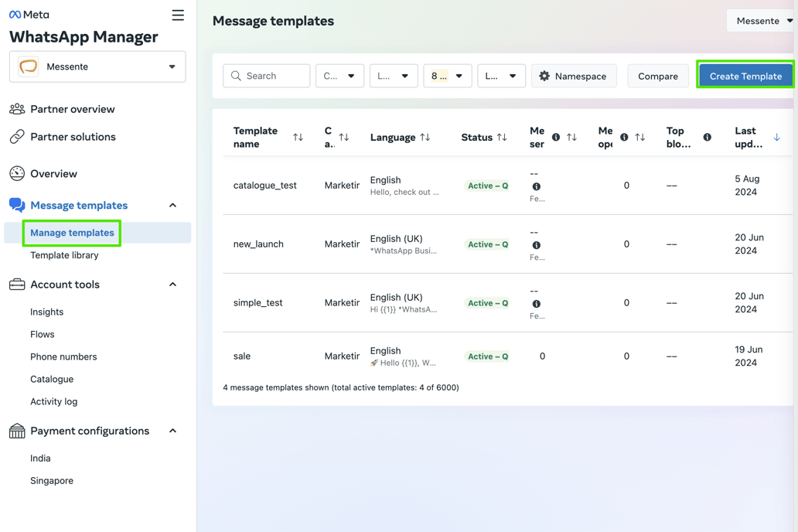
Task: Open the first L... filter dropdown
Action: [x=394, y=76]
